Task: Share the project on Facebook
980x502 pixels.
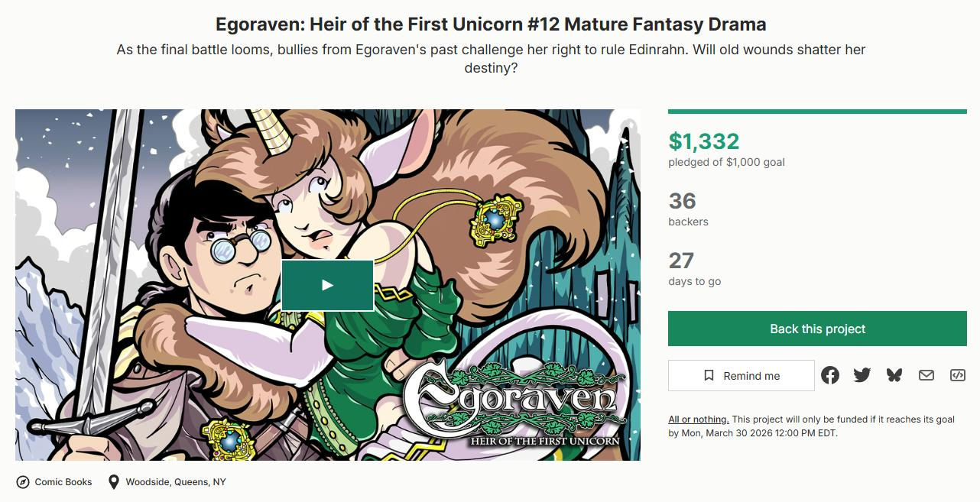Action: coord(830,375)
